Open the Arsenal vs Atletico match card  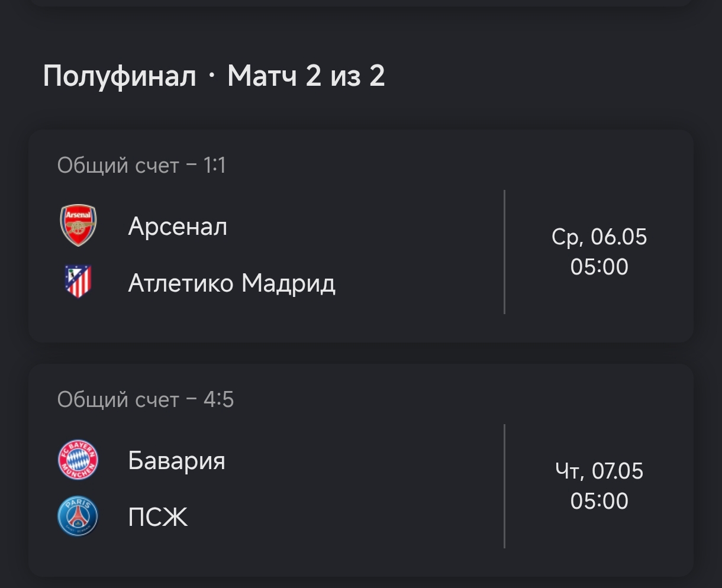pos(361,236)
